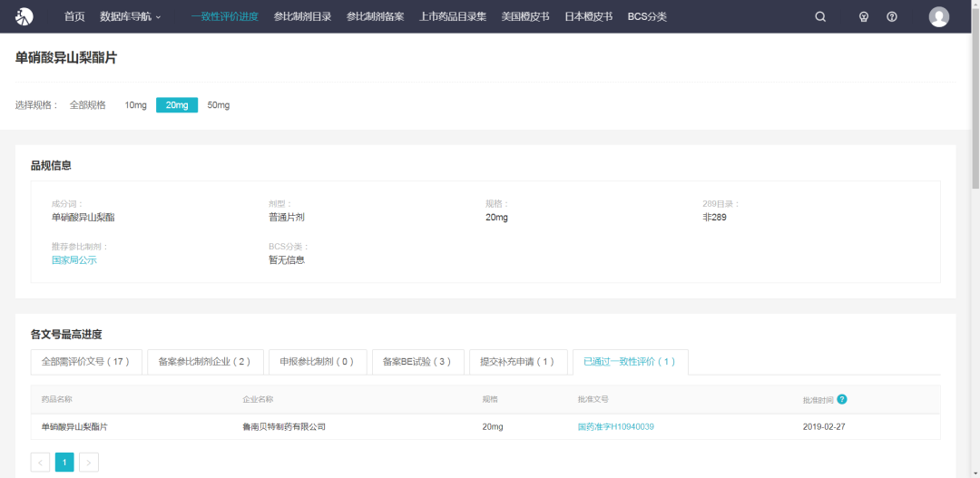Open 参比制剂备案 page

(375, 17)
